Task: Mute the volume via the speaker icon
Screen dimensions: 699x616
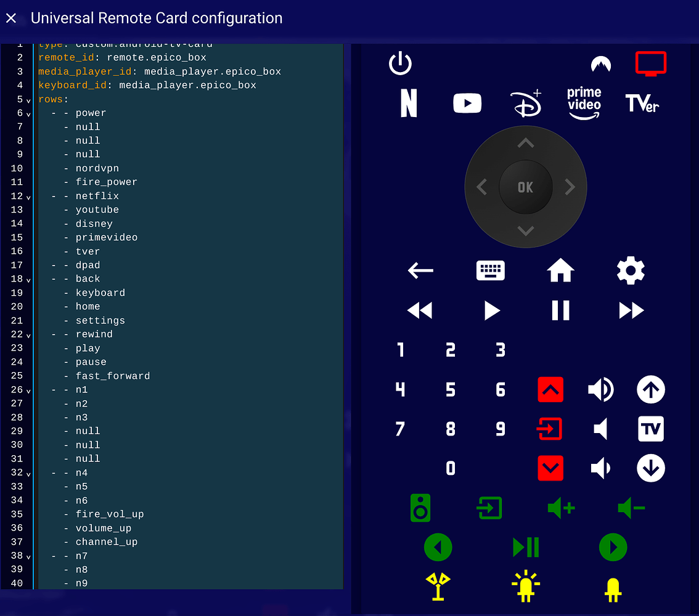Action: click(601, 429)
